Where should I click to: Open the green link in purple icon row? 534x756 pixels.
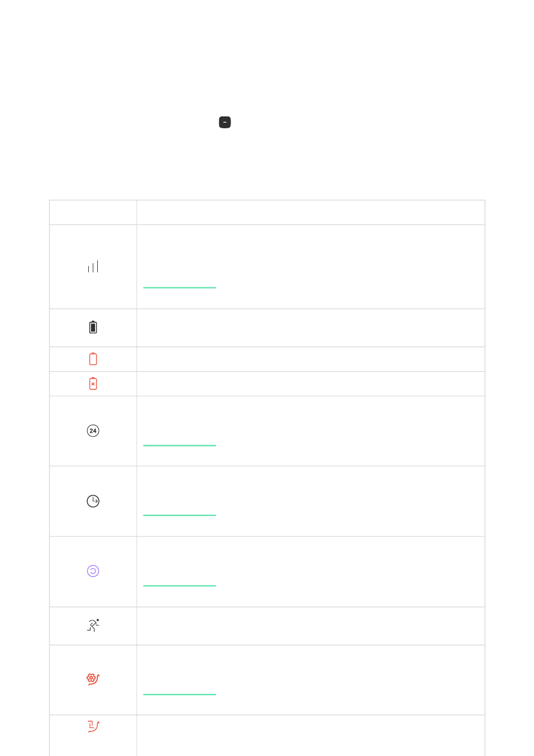[x=179, y=582]
